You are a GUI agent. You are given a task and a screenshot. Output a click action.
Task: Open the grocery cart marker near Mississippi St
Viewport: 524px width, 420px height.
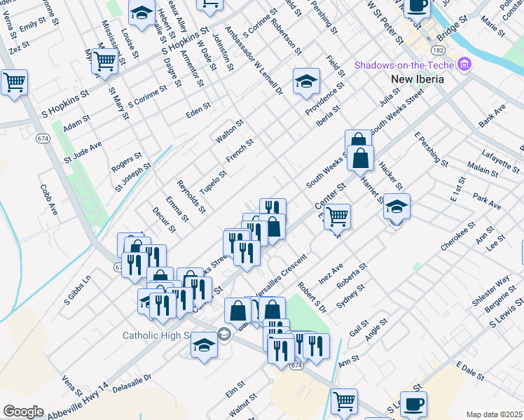[x=104, y=62]
